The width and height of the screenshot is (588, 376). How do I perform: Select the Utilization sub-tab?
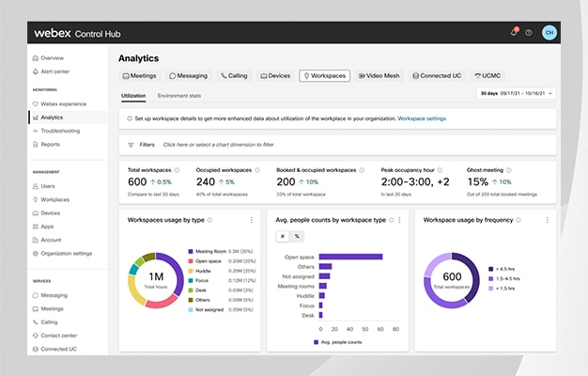pyautogui.click(x=133, y=96)
